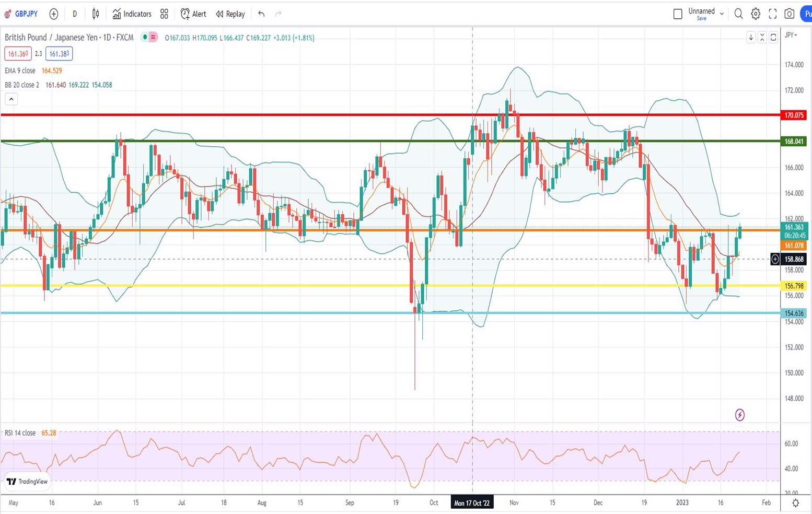Open the Unnamed layout dropdown arrow
Screen dimensions: 812x514
pos(722,14)
